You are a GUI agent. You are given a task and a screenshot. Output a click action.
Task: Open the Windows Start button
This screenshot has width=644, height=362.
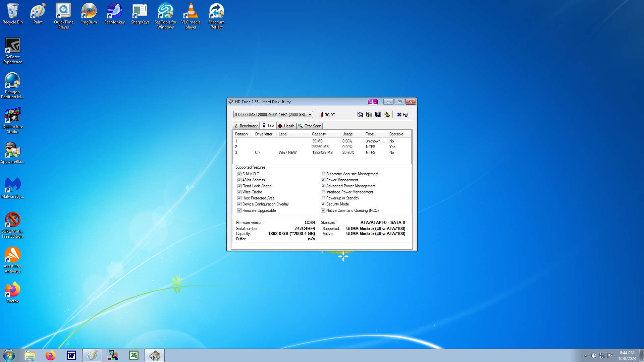[x=9, y=355]
